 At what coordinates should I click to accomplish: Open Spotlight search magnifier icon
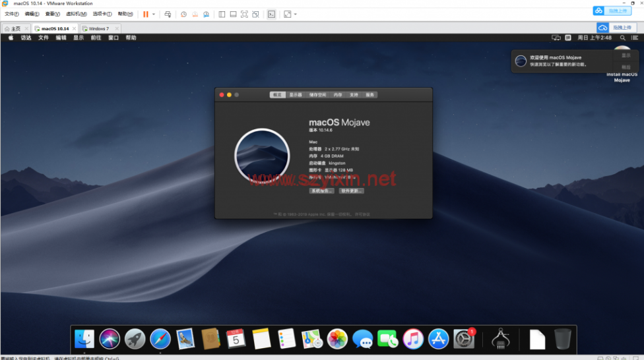[623, 38]
